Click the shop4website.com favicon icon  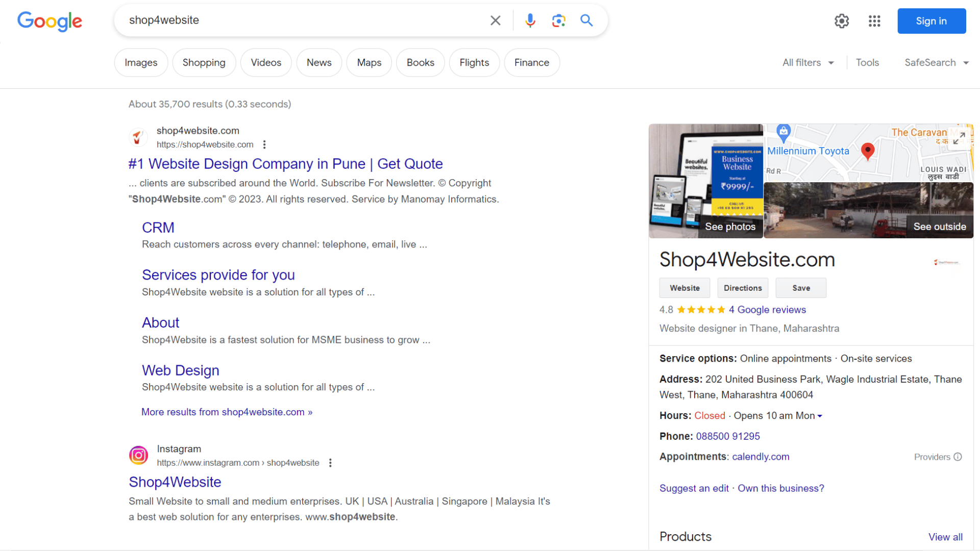point(138,137)
